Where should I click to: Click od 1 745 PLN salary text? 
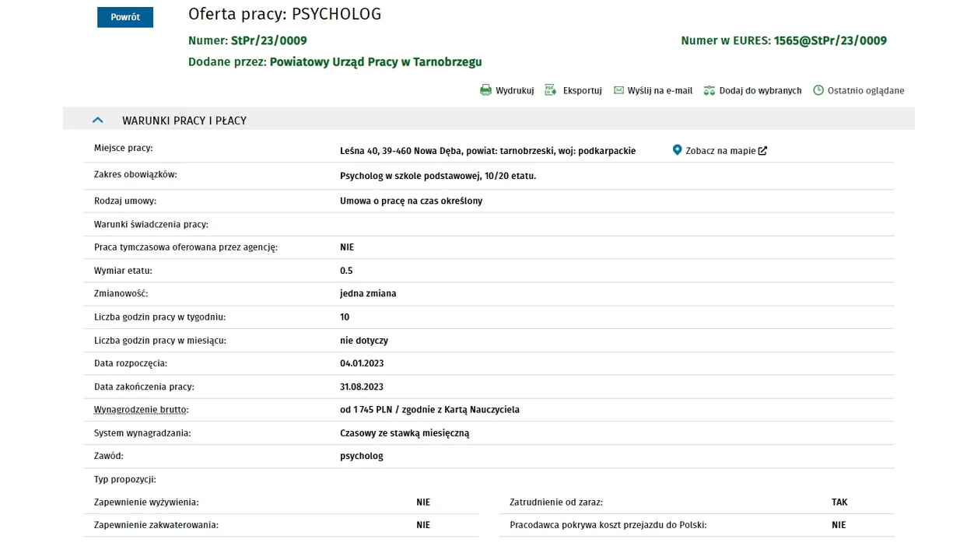pos(366,410)
